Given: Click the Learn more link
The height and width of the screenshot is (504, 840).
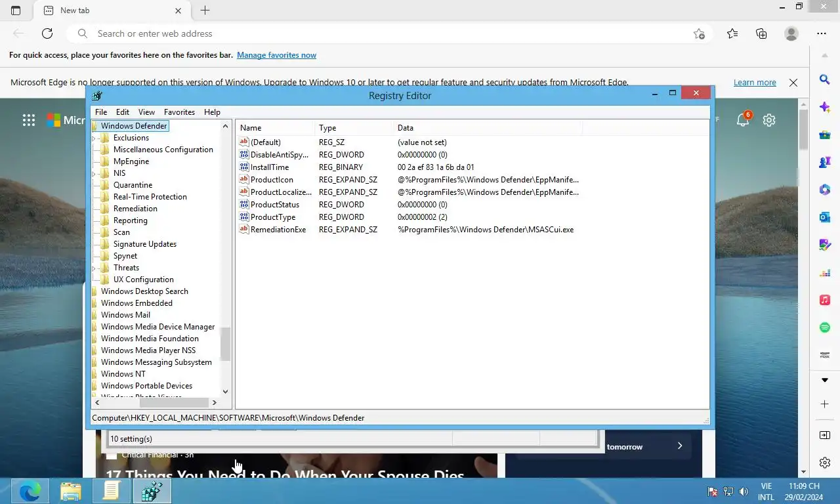Looking at the screenshot, I should (x=755, y=83).
